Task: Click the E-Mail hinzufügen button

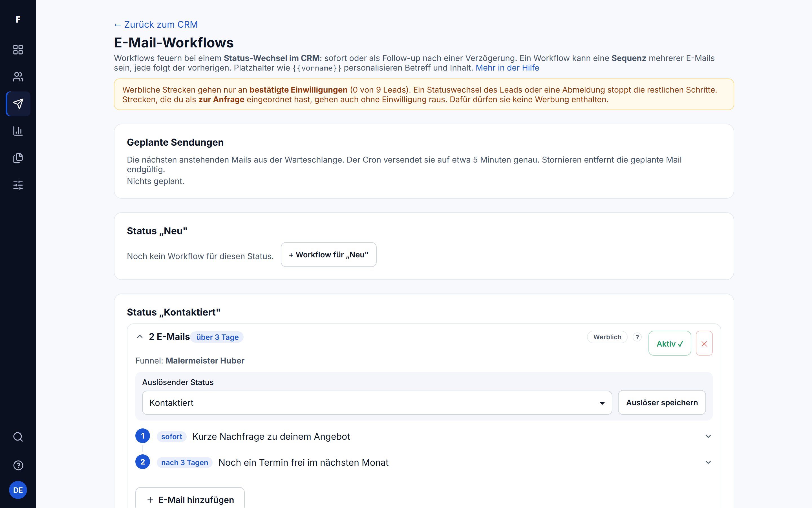Action: tap(190, 499)
